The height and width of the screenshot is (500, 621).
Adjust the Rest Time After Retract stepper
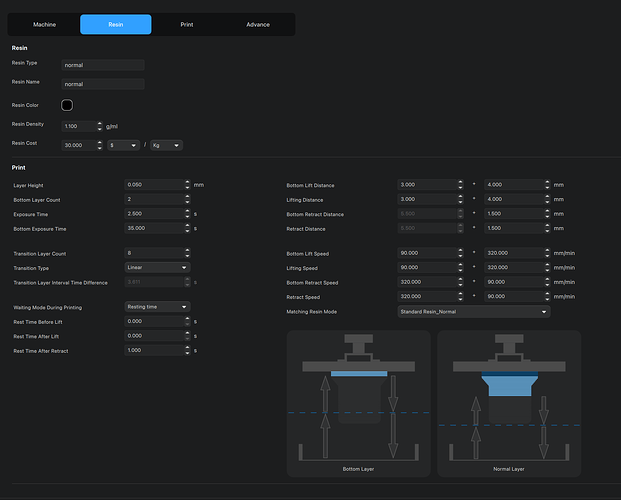(x=187, y=350)
